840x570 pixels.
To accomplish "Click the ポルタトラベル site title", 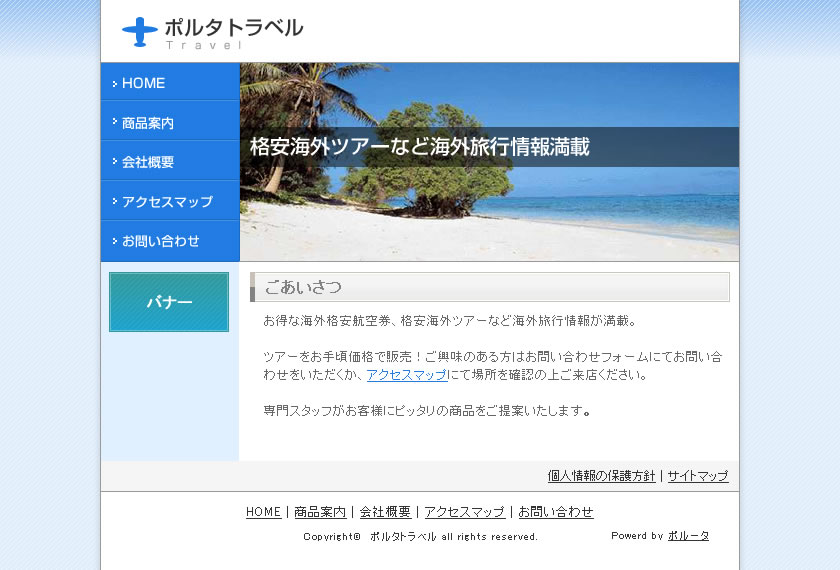I will 234,28.
